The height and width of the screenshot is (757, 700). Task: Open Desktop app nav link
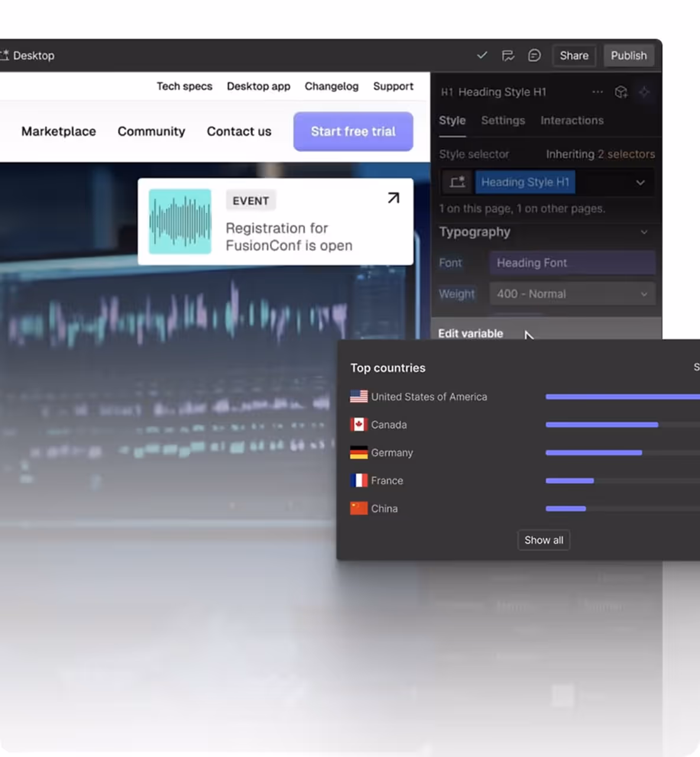(x=258, y=86)
